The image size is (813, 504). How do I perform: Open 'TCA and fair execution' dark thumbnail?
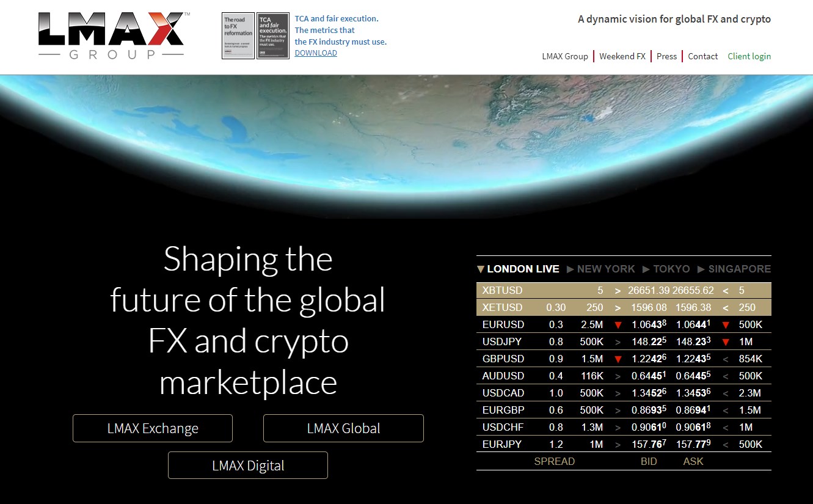point(273,35)
